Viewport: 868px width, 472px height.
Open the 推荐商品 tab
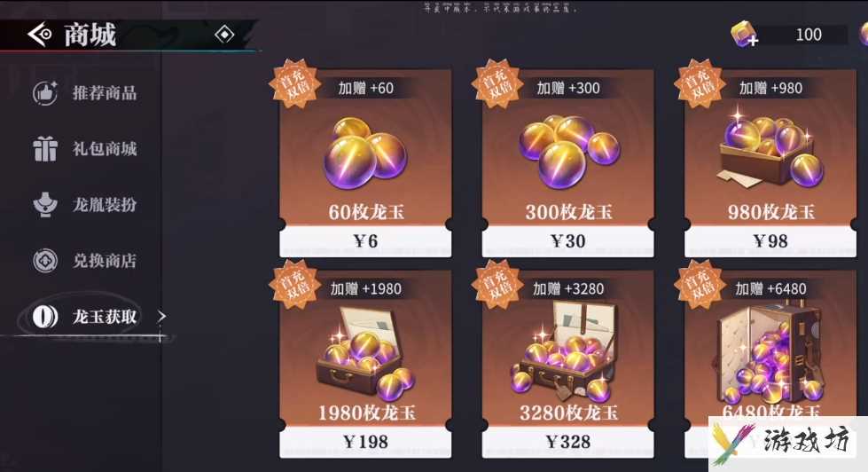(x=105, y=92)
